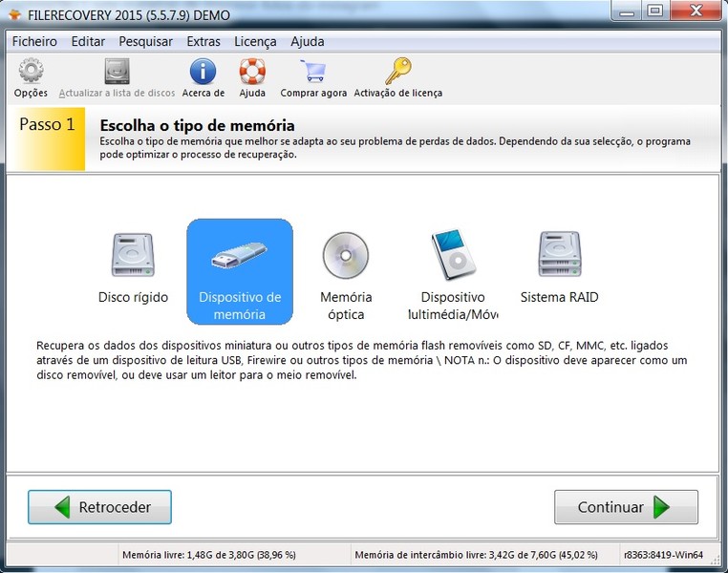The width and height of the screenshot is (728, 573).
Task: Open the Ficheiro menu
Action: (34, 41)
